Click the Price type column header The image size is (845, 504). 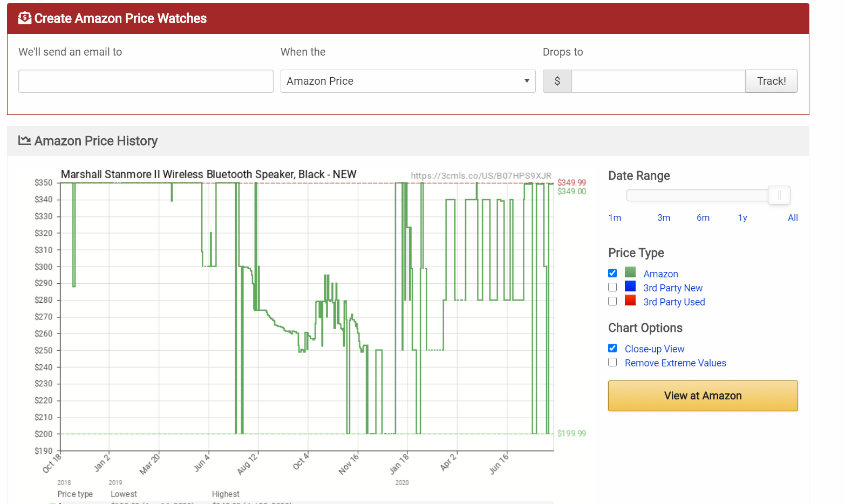point(75,494)
